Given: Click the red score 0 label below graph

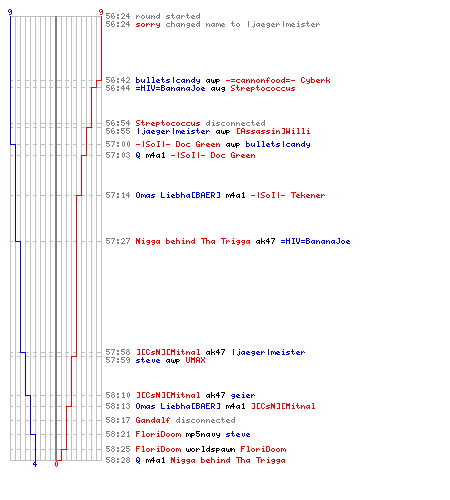Looking at the screenshot, I should 56,464.
